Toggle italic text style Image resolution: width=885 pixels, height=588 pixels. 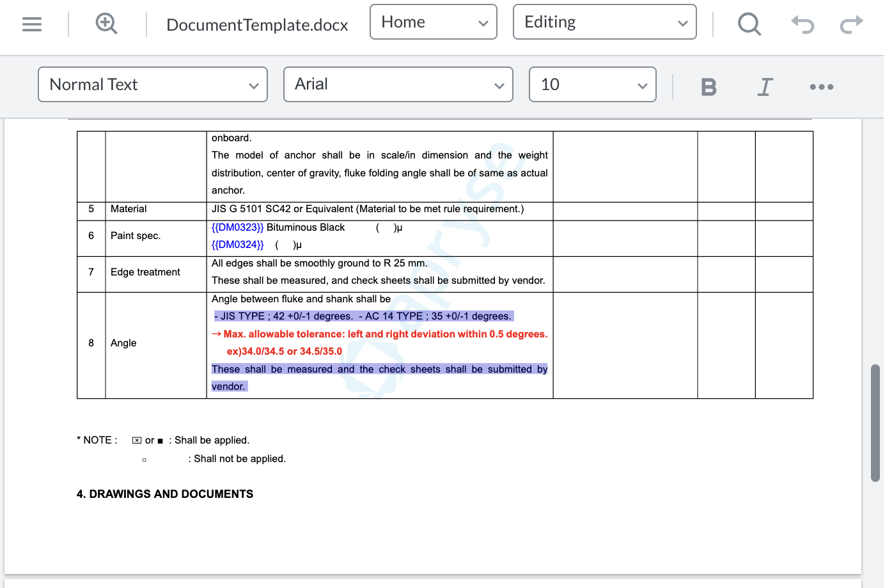click(x=765, y=86)
